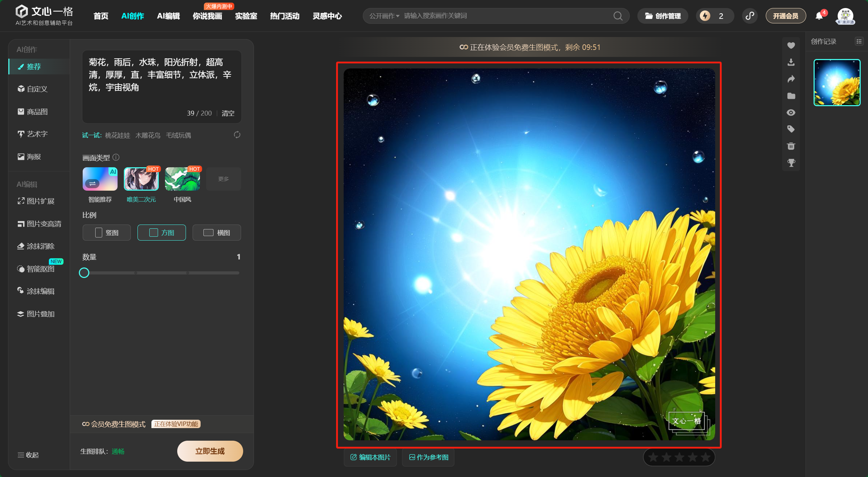Refresh the try-it prompt suggestions

[x=237, y=135]
